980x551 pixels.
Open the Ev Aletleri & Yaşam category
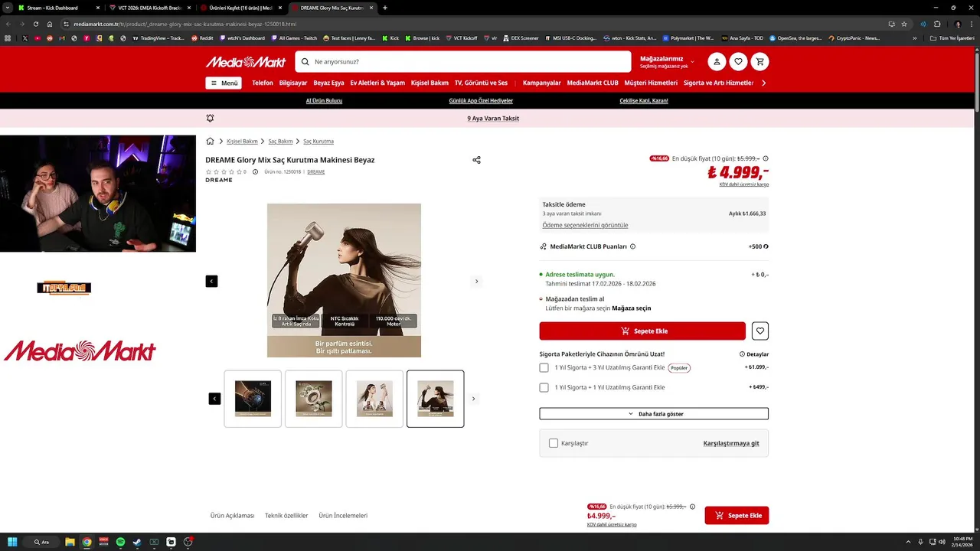point(377,83)
